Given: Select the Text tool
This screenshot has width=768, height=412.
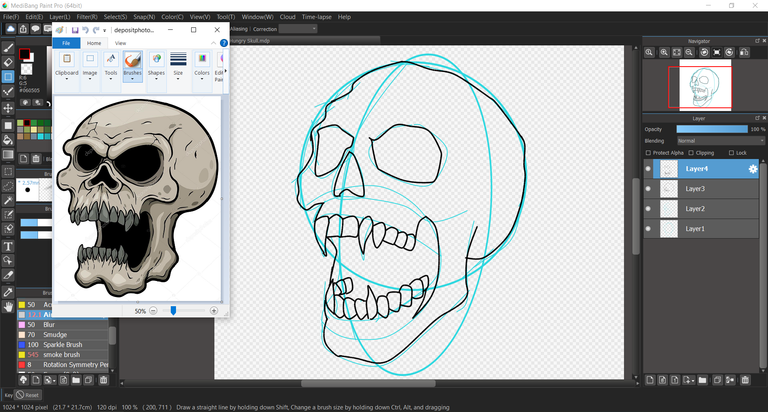Looking at the screenshot, I should pos(8,246).
